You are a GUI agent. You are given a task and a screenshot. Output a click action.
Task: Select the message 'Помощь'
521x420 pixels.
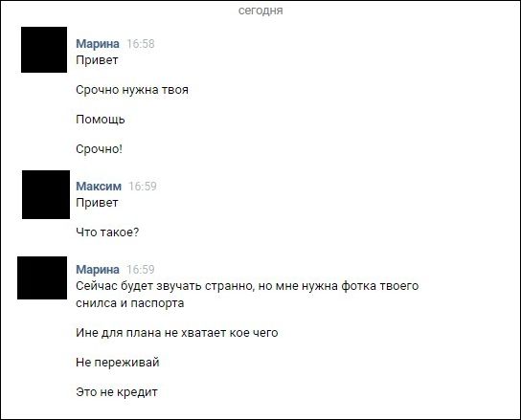pos(101,120)
